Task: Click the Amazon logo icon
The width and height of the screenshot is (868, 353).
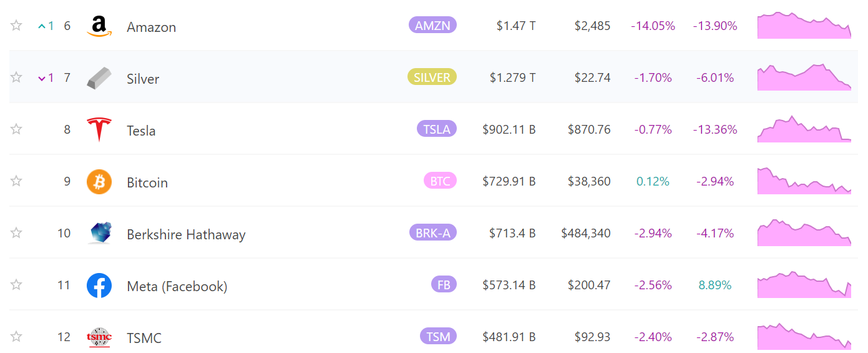Action: pos(99,26)
